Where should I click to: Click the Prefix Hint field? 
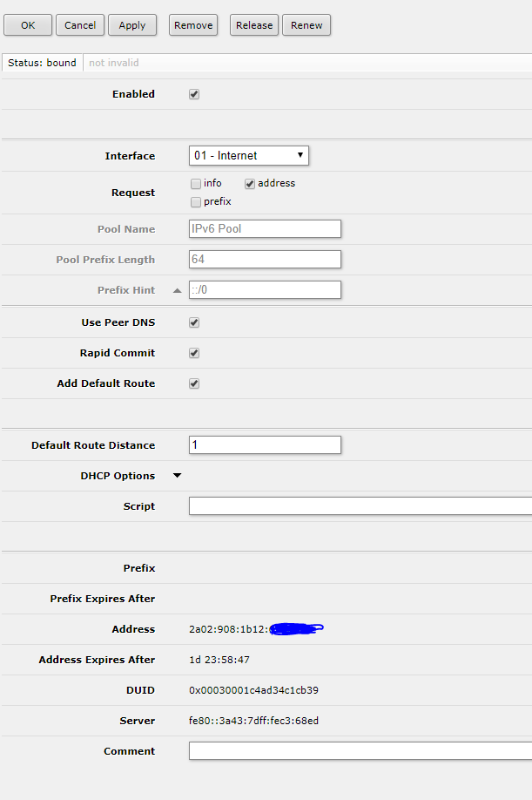tap(265, 290)
